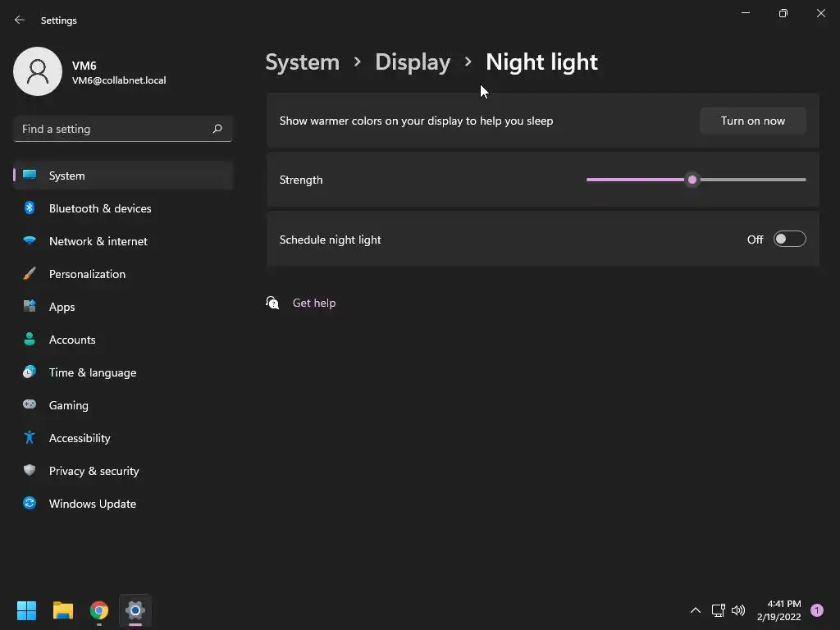Screen dimensions: 840x630
Task: Show hidden icons in system tray
Action: coord(696,610)
